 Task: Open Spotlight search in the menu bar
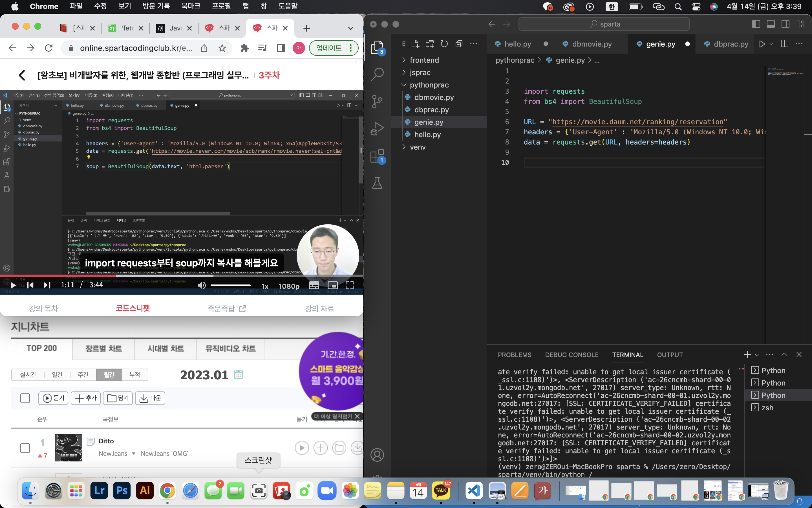click(x=678, y=7)
